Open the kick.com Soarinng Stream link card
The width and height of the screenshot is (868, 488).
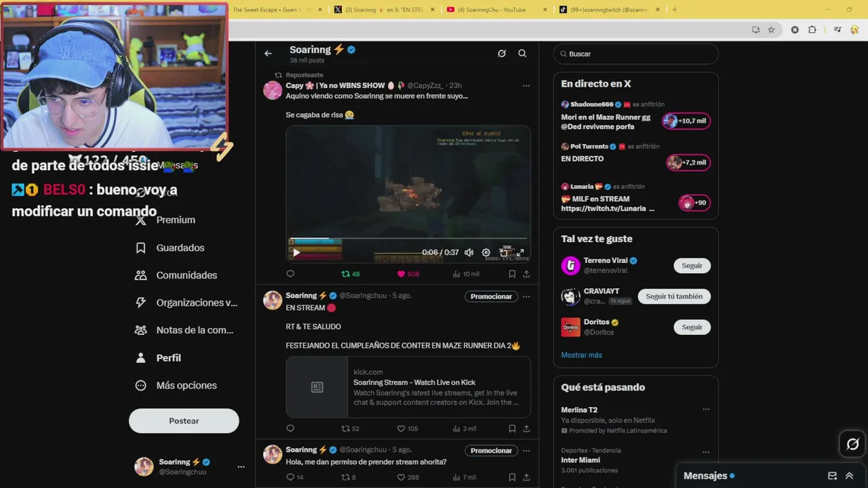click(408, 387)
